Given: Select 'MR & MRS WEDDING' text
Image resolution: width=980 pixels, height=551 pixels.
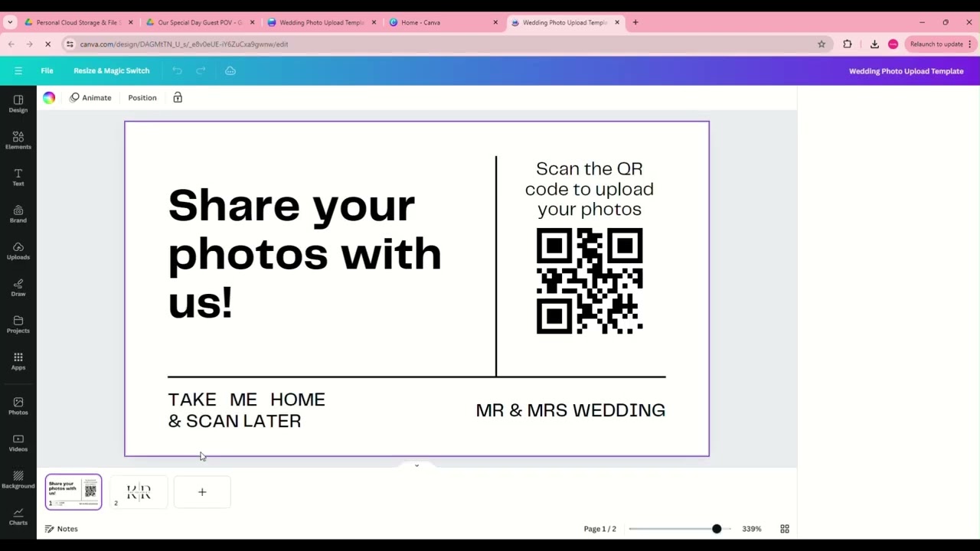Looking at the screenshot, I should [570, 410].
